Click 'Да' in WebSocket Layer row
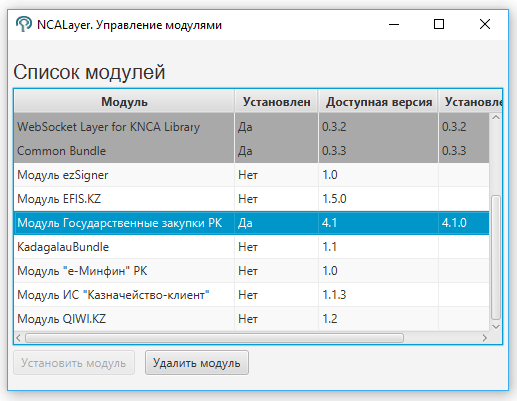This screenshot has width=517, height=401. pyautogui.click(x=245, y=127)
